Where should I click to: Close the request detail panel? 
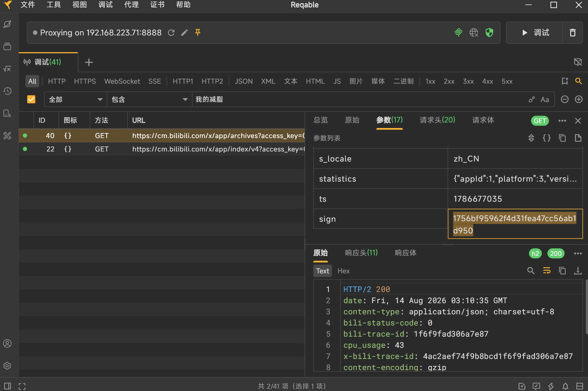point(578,121)
